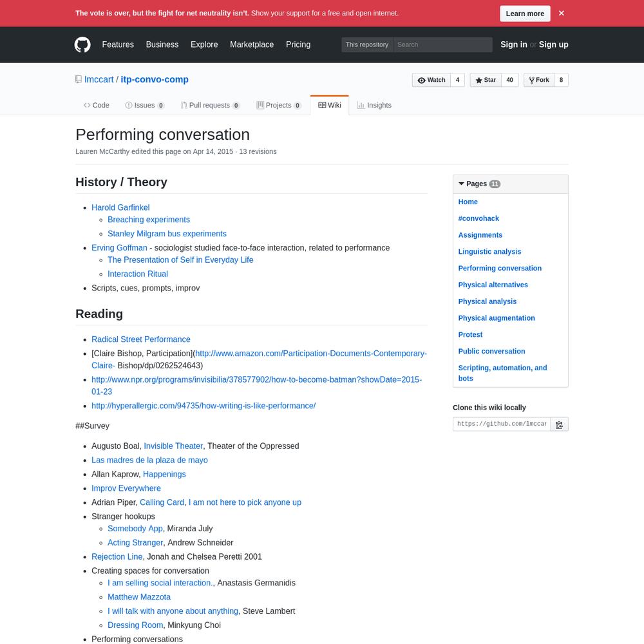Screen dimensions: 644x644
Task: Collapse the Pages list triangle
Action: (462, 184)
